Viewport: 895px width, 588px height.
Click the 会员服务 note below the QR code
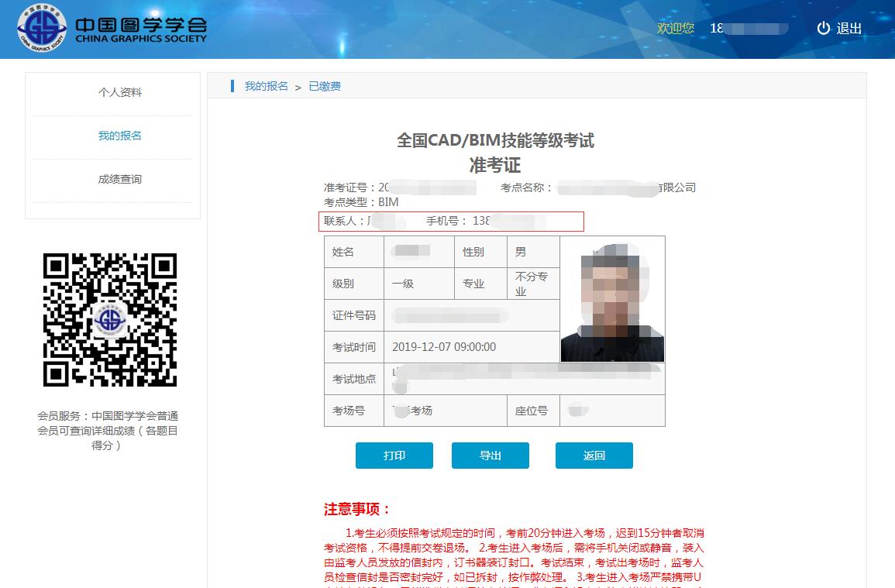pos(108,430)
